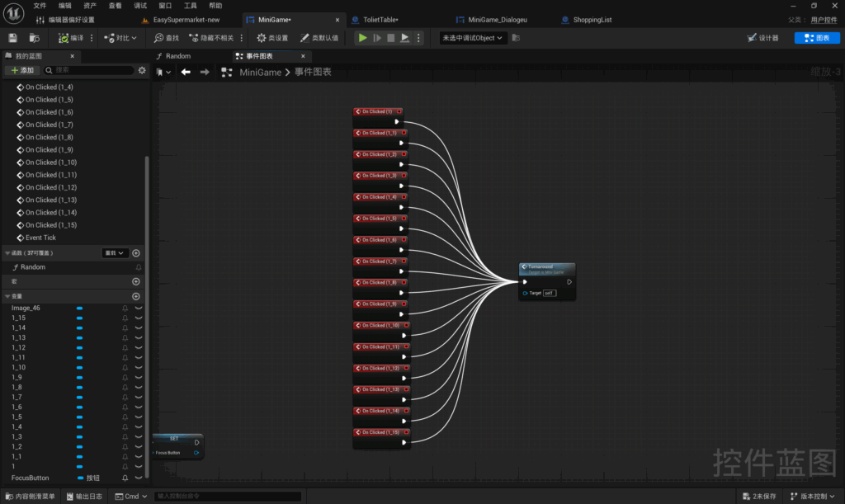
Task: Open the Asset (资产) menu
Action: 90,6
